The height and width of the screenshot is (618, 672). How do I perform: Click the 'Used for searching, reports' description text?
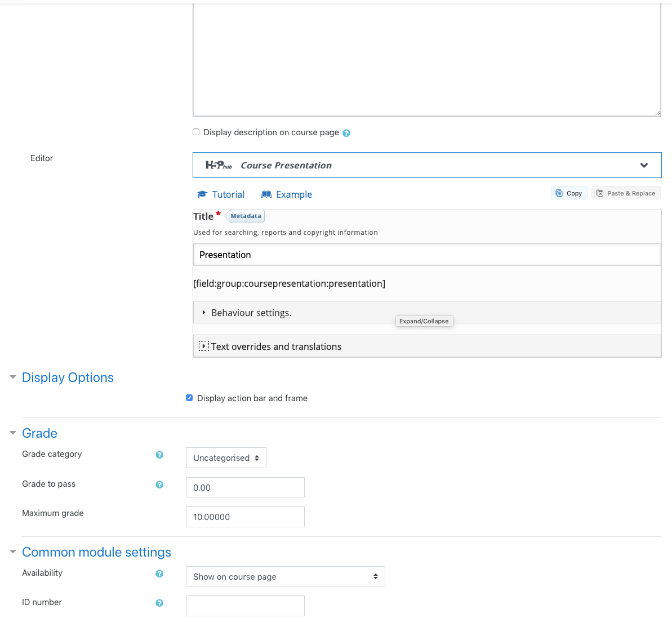tap(286, 232)
